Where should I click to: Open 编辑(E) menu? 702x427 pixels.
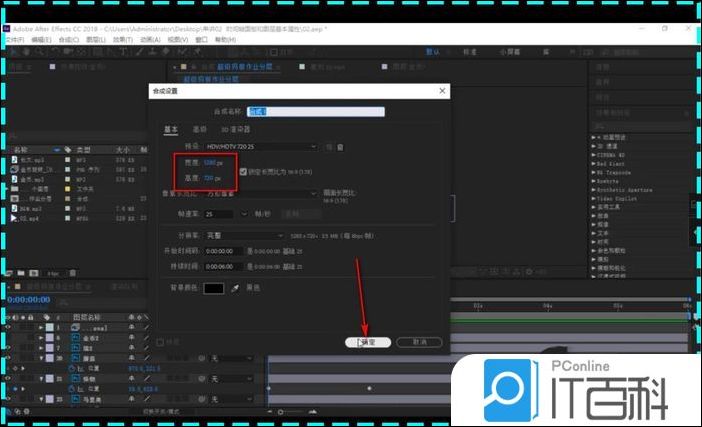pyautogui.click(x=41, y=40)
